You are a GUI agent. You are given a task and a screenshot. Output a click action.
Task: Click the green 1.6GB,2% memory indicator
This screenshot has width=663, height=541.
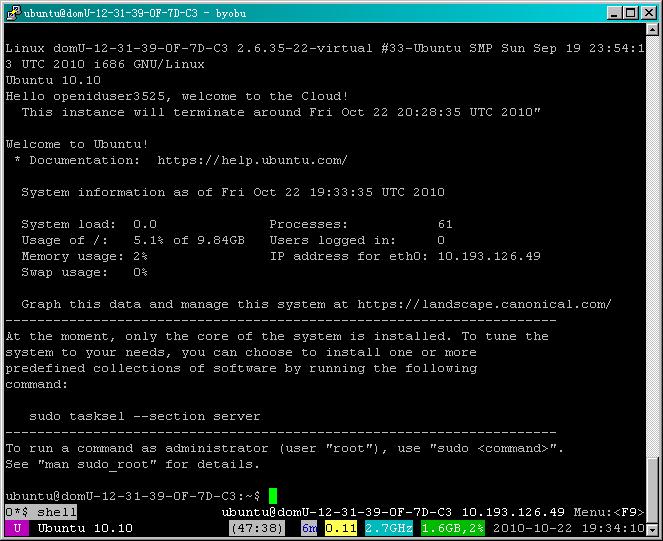point(452,528)
